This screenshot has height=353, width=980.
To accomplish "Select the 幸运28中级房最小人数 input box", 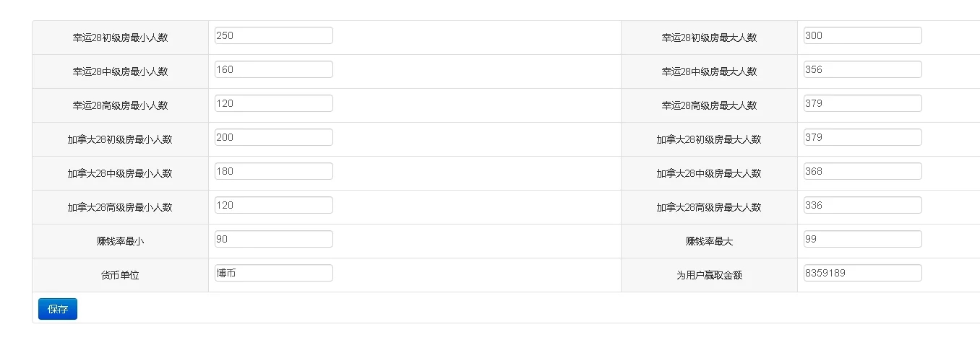I will click(x=274, y=69).
